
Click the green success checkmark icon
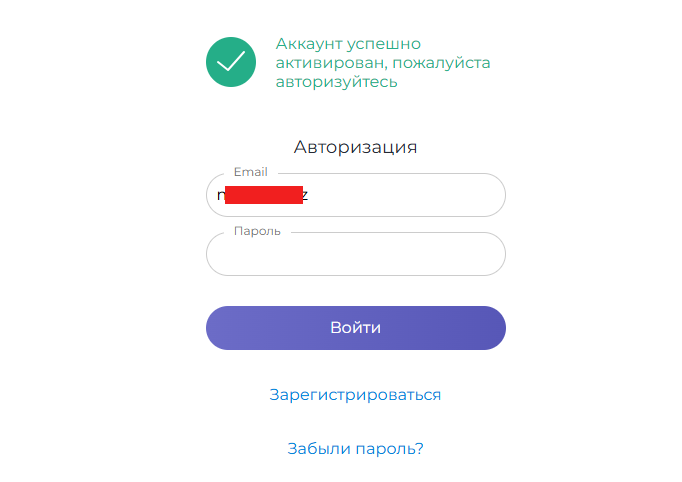click(231, 61)
